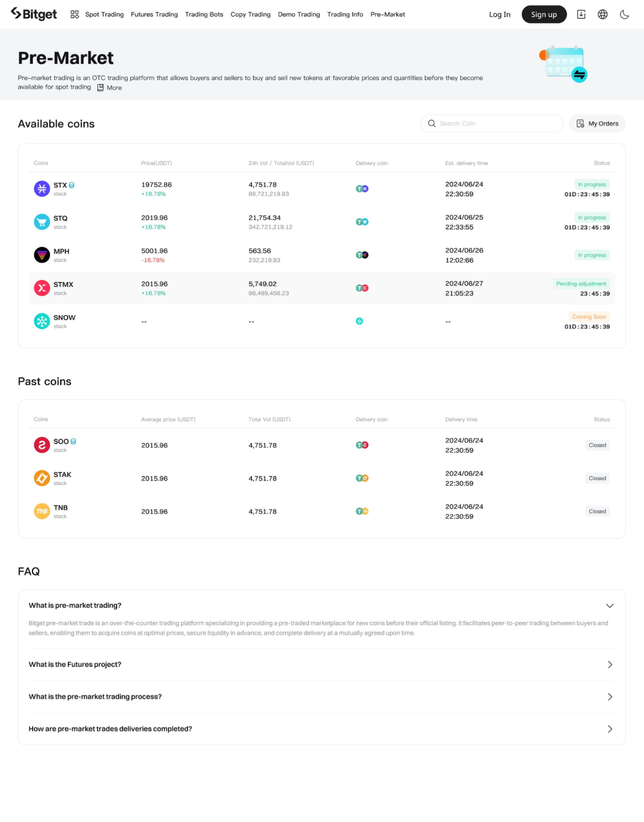The image size is (644, 822).
Task: Expand 'How are pre-market trades deliveries completed?'
Action: (609, 729)
